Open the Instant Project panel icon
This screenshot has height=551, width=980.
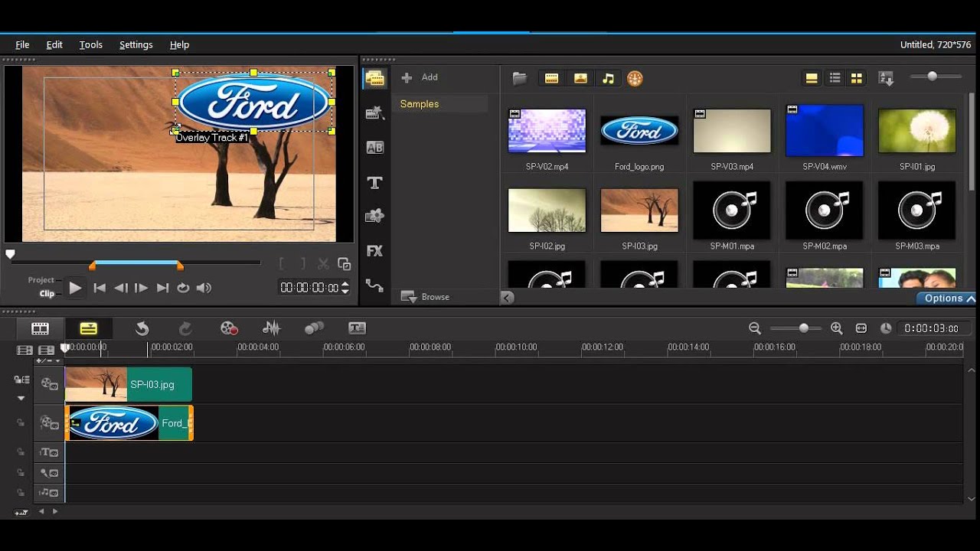[374, 113]
